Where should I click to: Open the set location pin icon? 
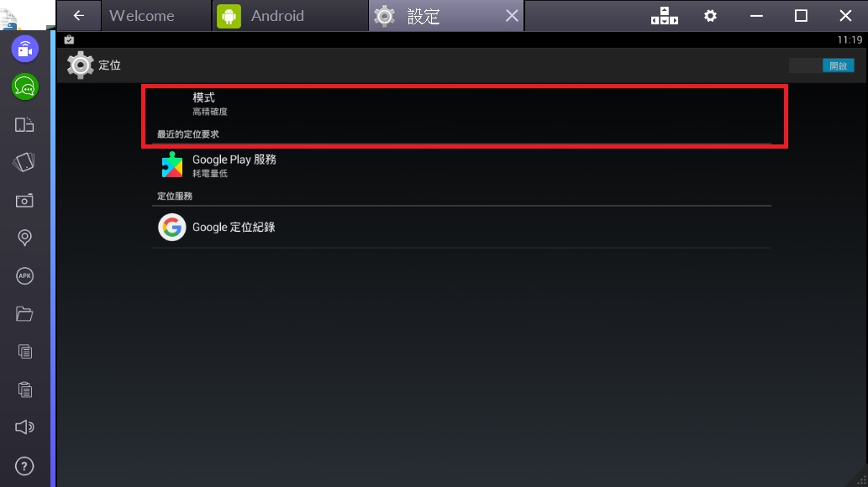coord(24,238)
